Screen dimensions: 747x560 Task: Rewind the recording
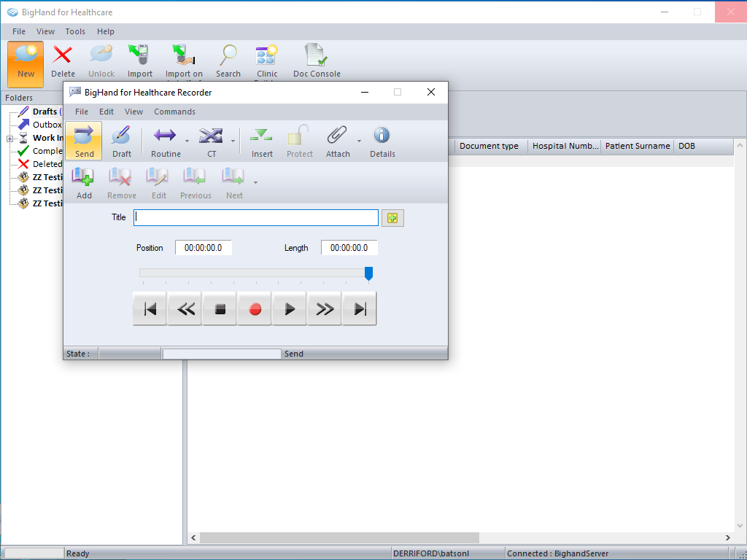pos(185,309)
